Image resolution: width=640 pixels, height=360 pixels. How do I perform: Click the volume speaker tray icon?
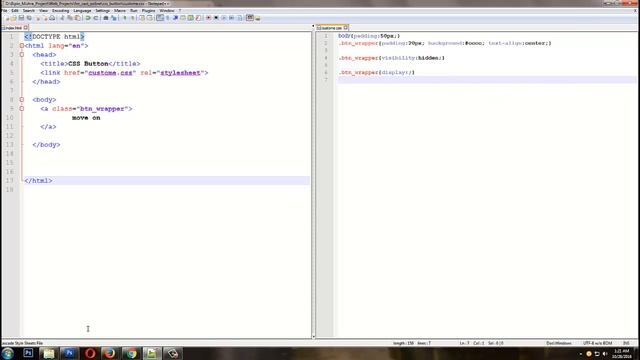(605, 353)
